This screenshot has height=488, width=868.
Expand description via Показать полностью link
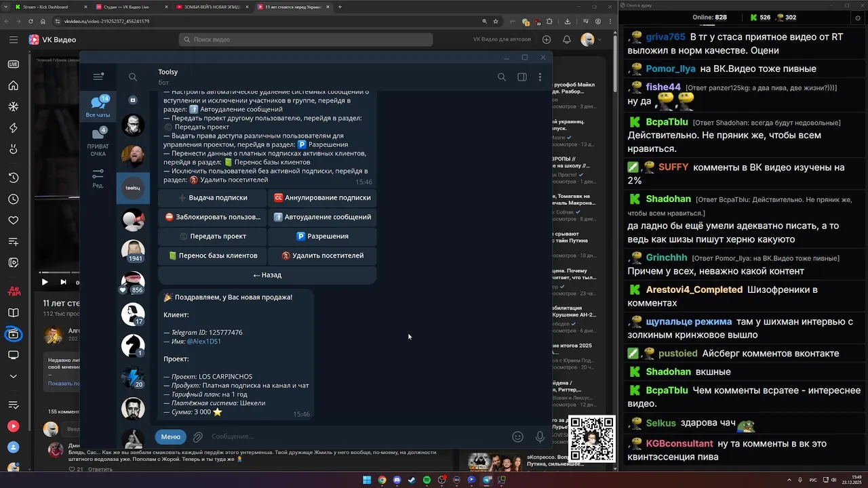coord(65,384)
